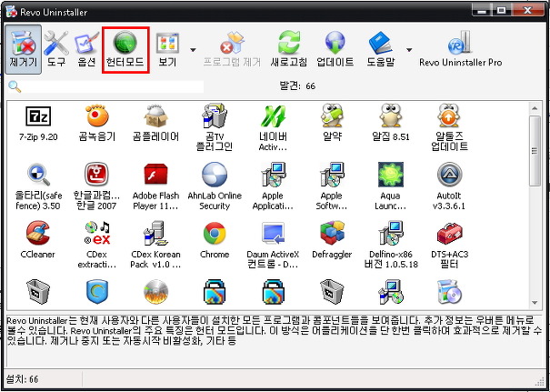This screenshot has width=550, height=392.
Task: Click the program list scrollbar thumb
Action: pyautogui.click(x=535, y=151)
